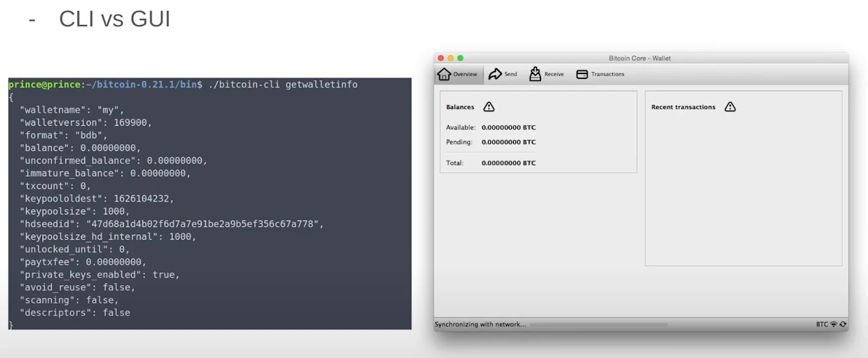Open the BTC unit selector in status bar
The height and width of the screenshot is (358, 868).
click(821, 324)
